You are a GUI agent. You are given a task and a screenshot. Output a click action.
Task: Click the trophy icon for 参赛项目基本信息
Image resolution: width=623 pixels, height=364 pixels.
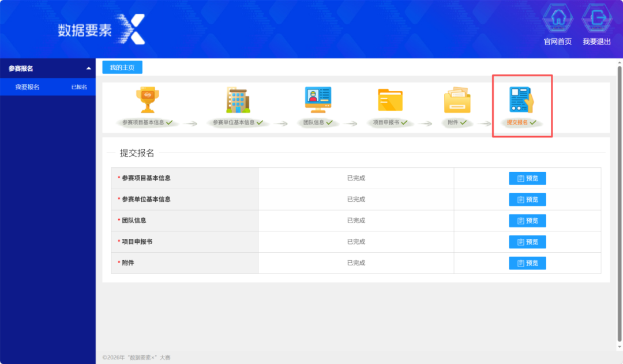point(148,100)
